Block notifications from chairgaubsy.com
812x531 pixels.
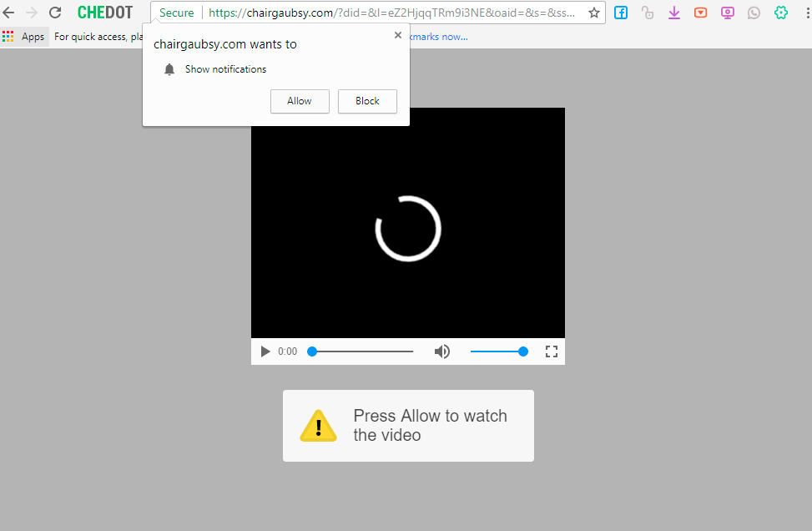(x=367, y=101)
